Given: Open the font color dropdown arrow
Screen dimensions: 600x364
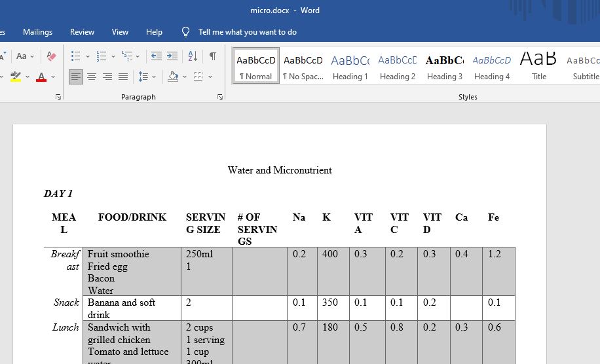Looking at the screenshot, I should (53, 77).
